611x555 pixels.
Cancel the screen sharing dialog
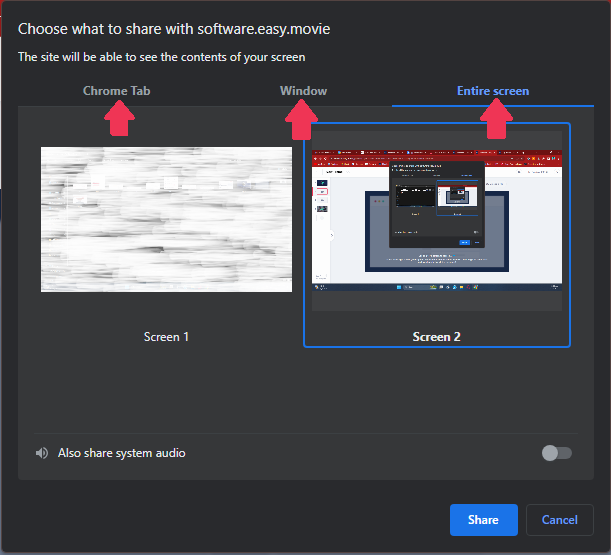(559, 520)
